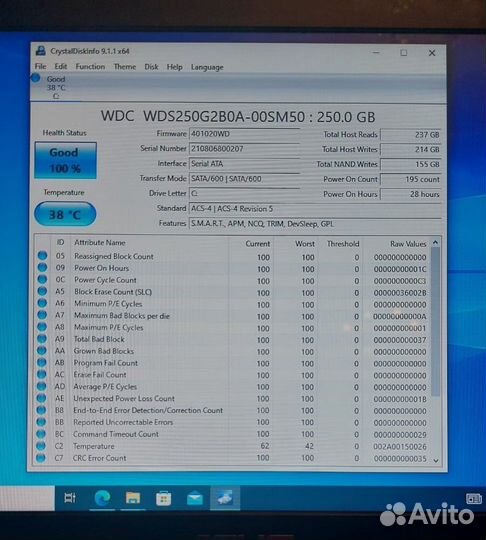This screenshot has height=540, width=486.
Task: Open the Function menu
Action: coord(90,66)
